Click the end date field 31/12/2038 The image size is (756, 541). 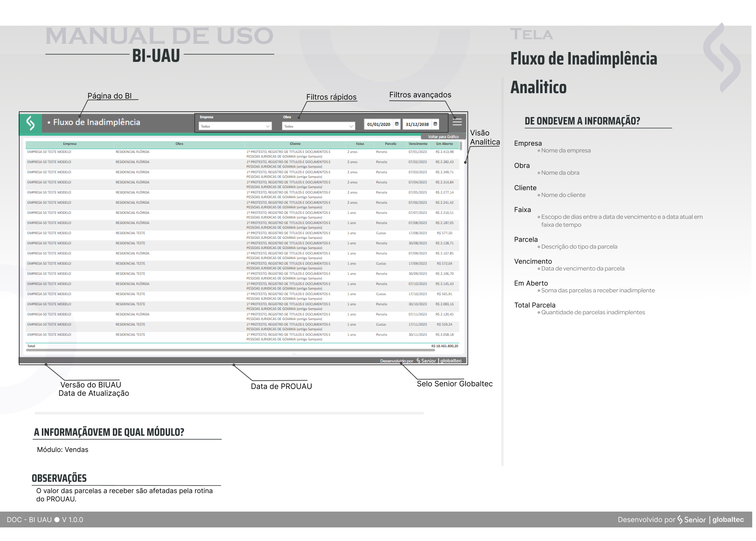coord(417,124)
